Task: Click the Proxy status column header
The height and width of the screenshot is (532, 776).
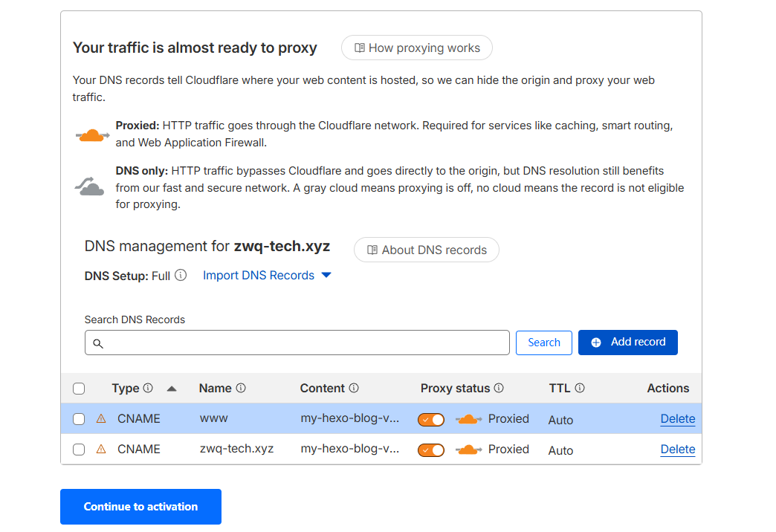Action: pos(455,389)
